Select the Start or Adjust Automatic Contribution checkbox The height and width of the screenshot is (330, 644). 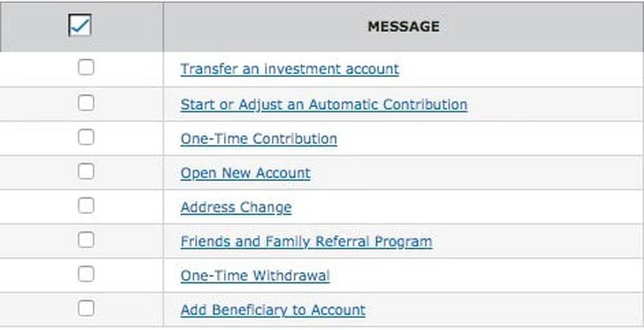coord(86,103)
